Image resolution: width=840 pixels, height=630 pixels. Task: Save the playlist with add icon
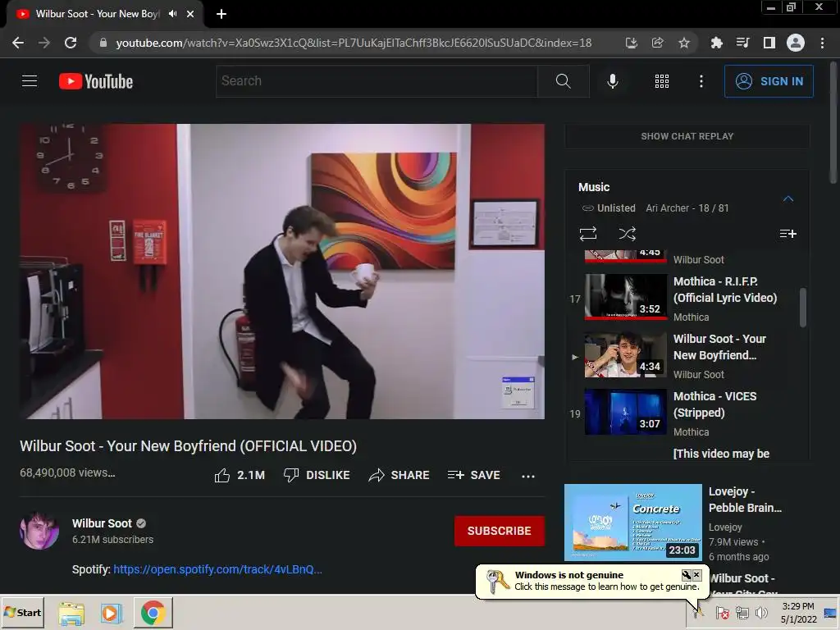pos(787,234)
